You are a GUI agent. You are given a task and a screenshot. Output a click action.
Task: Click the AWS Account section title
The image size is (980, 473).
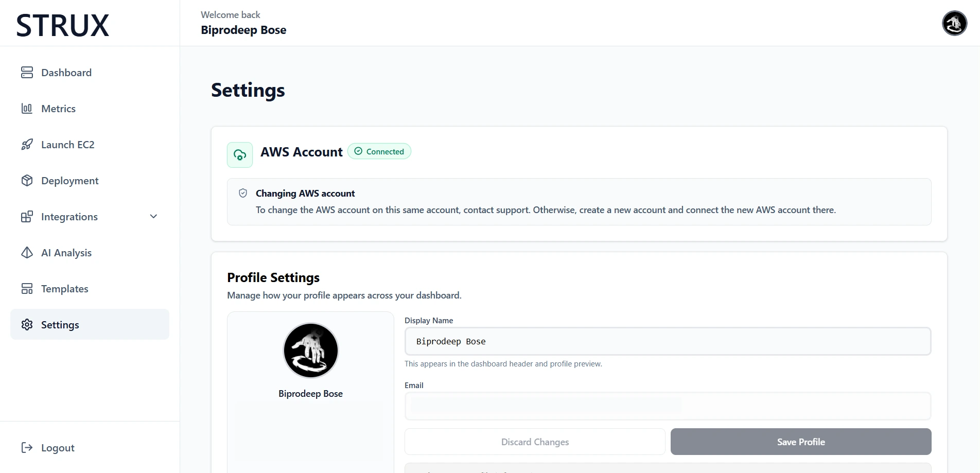[x=302, y=152]
